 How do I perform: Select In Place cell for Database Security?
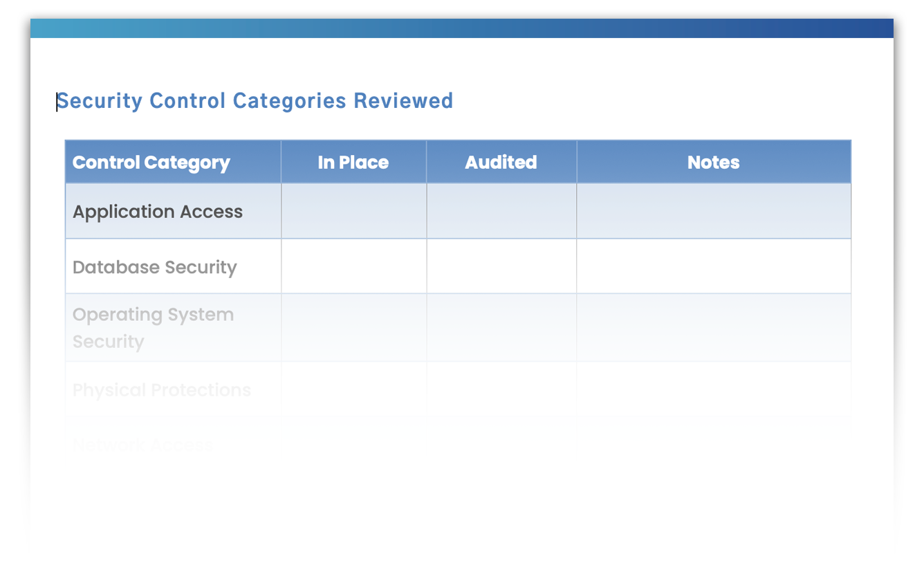coord(353,267)
